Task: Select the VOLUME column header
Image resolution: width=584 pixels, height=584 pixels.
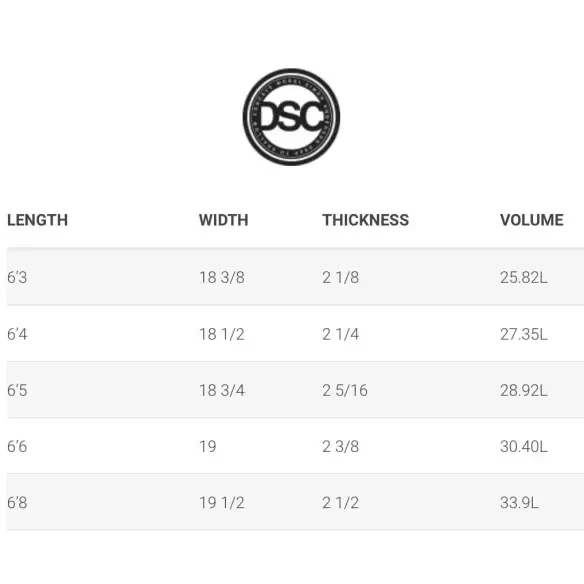Action: click(x=531, y=220)
